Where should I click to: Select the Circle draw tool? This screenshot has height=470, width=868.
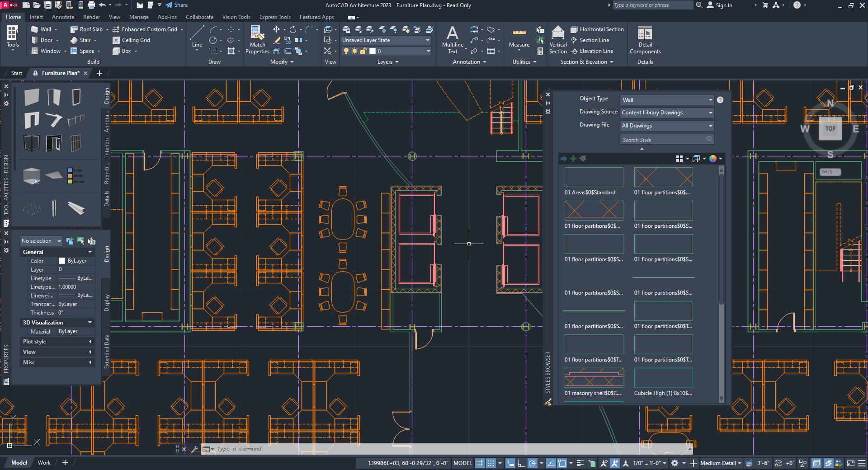point(213,40)
